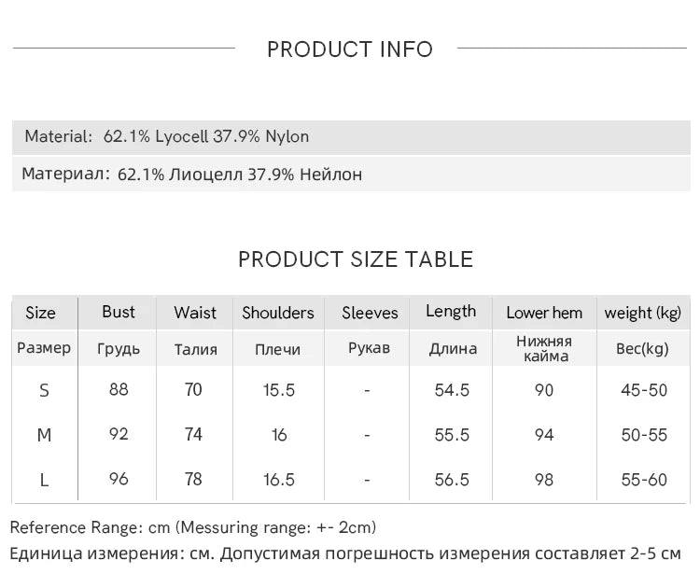Select the Russian Материал composition row
700x588 pixels.
[x=192, y=175]
